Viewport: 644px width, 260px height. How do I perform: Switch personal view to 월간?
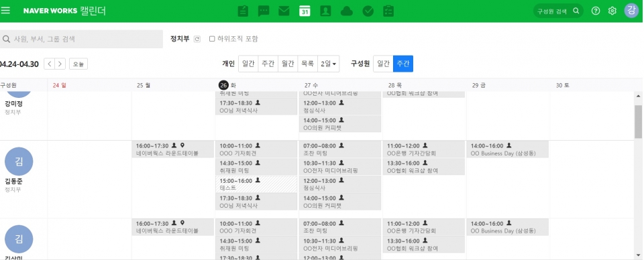tap(288, 64)
